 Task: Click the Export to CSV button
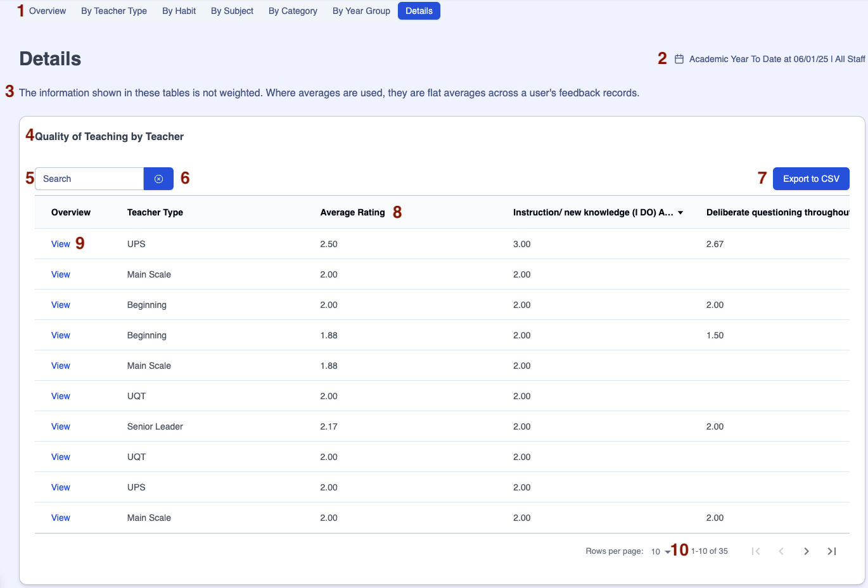pos(811,179)
